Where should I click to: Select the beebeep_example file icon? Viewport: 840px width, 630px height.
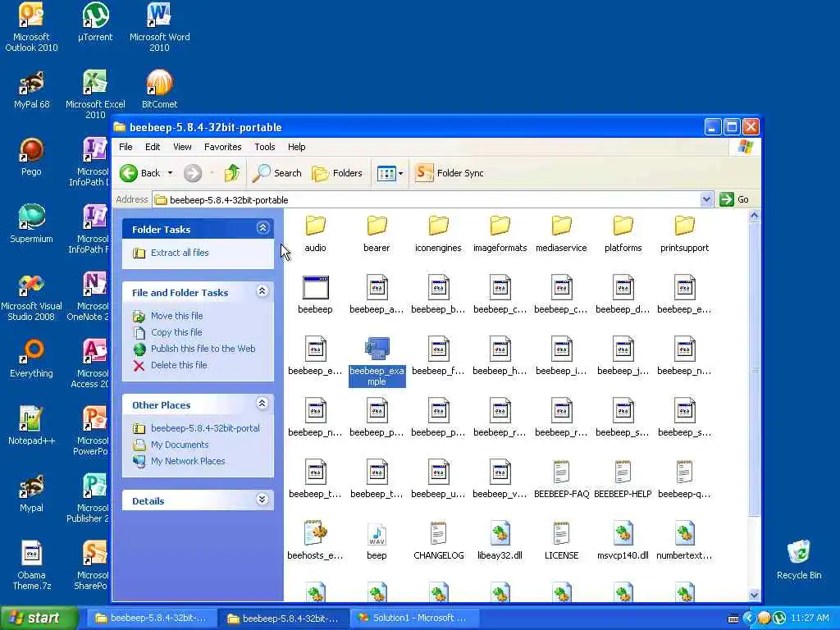click(377, 349)
